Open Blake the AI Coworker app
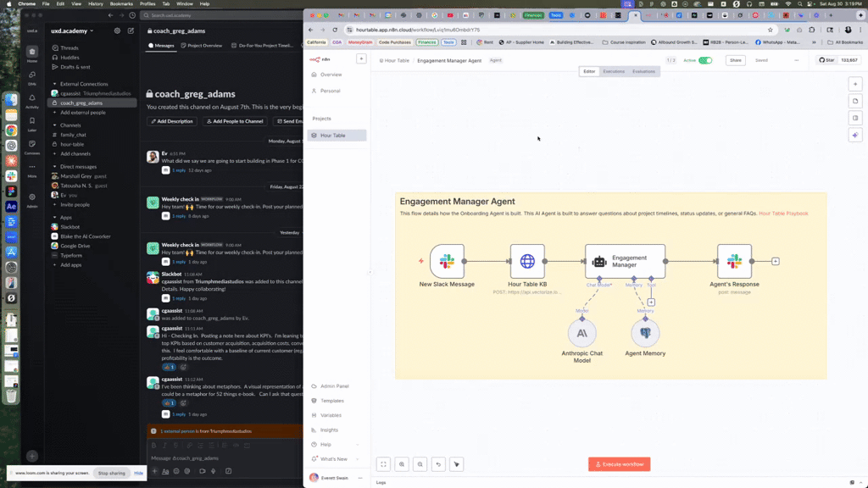The width and height of the screenshot is (868, 488). 86,236
